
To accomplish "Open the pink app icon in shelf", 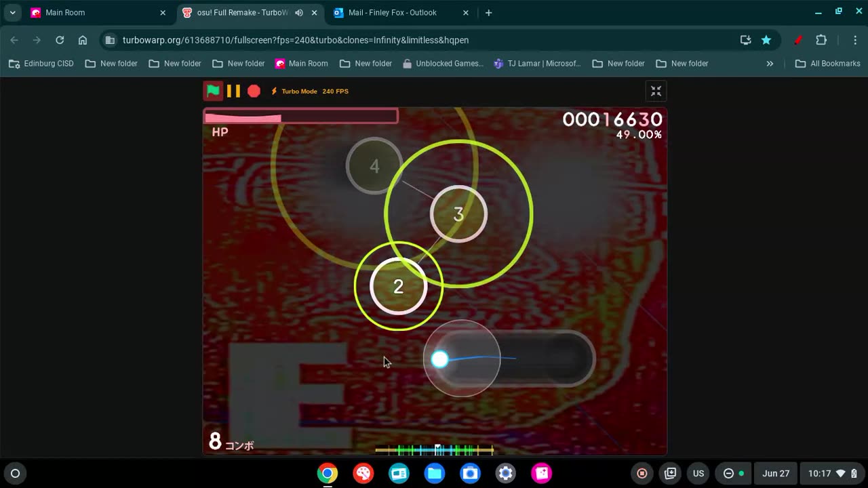I will click(541, 473).
